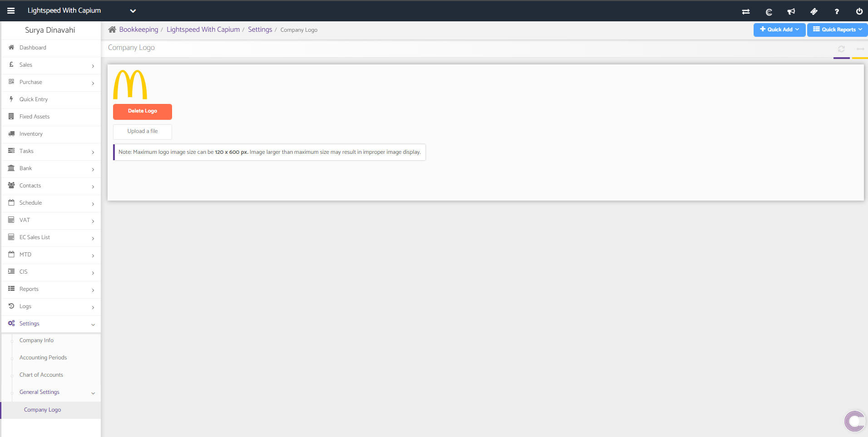Expand the CIS submenu arrow
868x437 pixels.
93,273
